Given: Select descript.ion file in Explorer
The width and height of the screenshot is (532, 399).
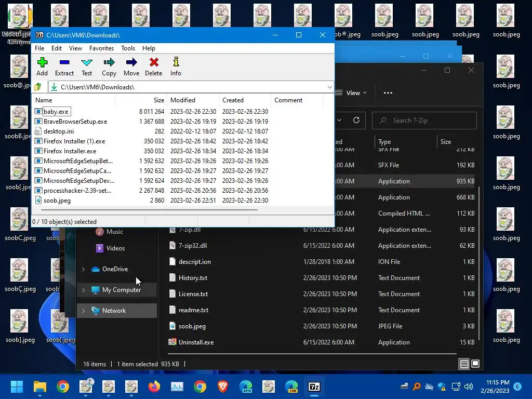Looking at the screenshot, I should (x=195, y=262).
